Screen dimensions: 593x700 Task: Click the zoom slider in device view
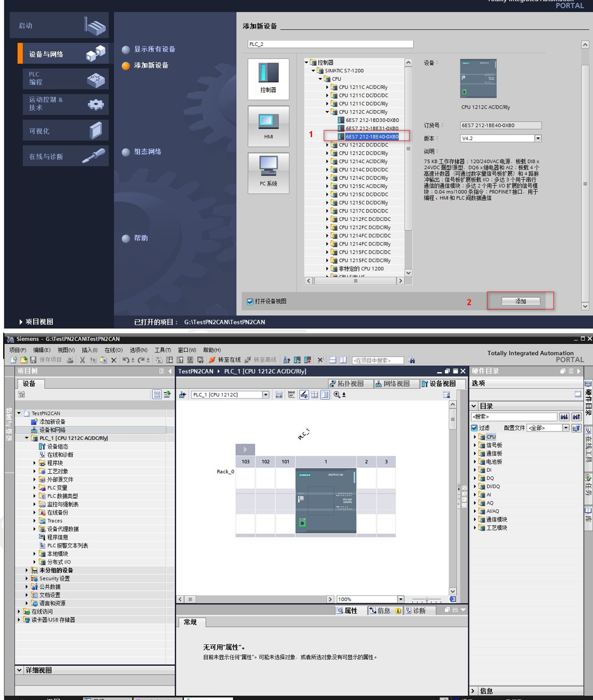click(427, 599)
